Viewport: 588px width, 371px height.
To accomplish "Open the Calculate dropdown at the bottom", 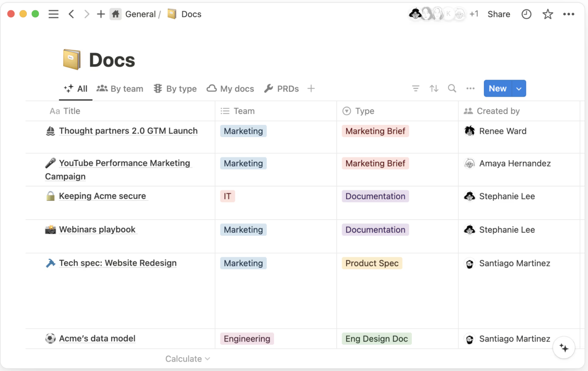I will [187, 358].
